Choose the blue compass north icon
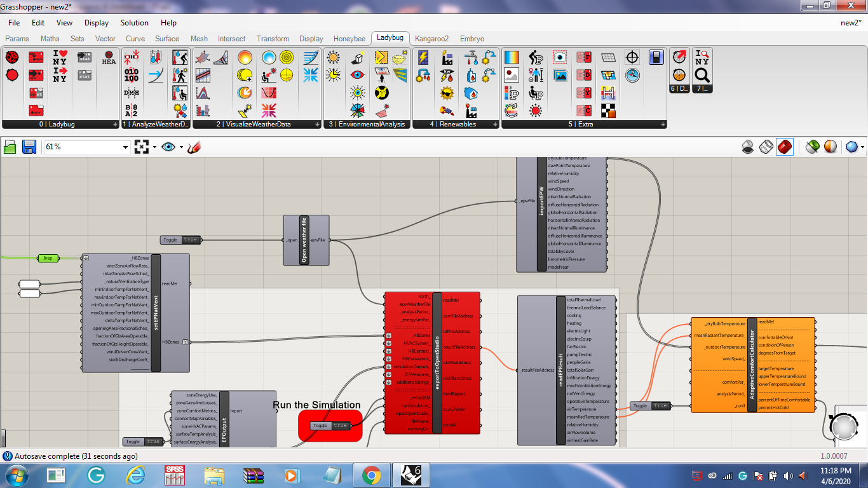Screen dimensions: 868x488 click(x=632, y=75)
